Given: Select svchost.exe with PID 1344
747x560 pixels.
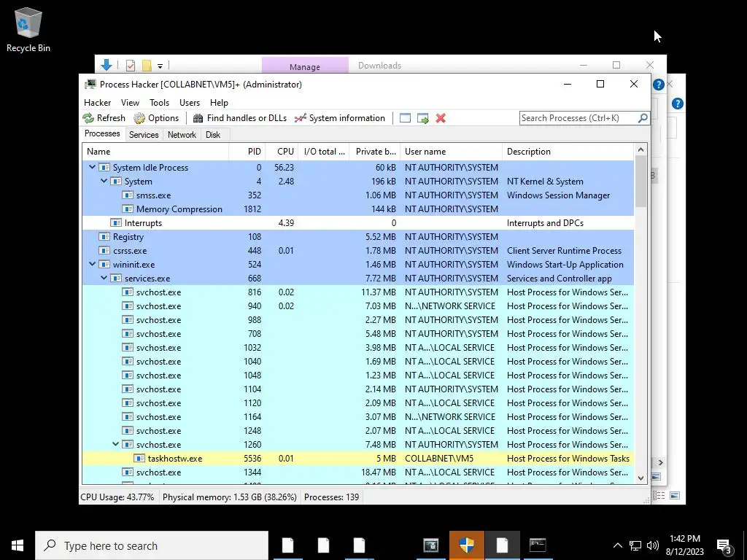Looking at the screenshot, I should pyautogui.click(x=357, y=472).
